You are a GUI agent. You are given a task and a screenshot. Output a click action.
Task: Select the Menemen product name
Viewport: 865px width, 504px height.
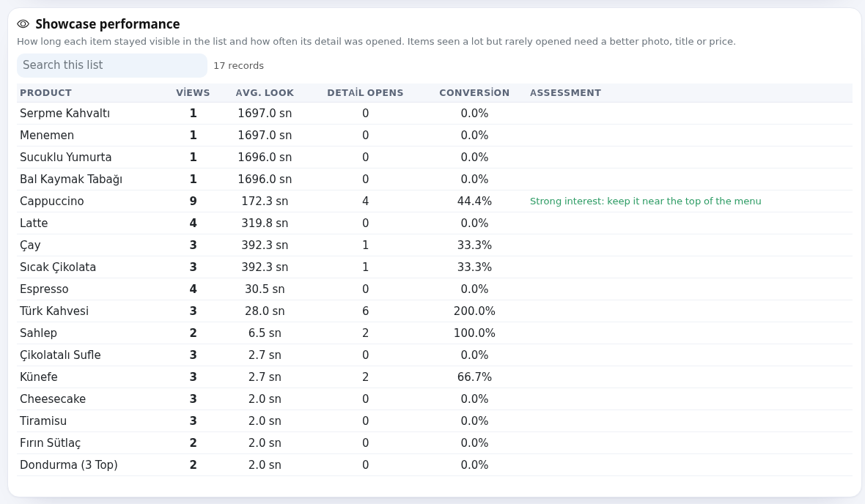coord(47,135)
